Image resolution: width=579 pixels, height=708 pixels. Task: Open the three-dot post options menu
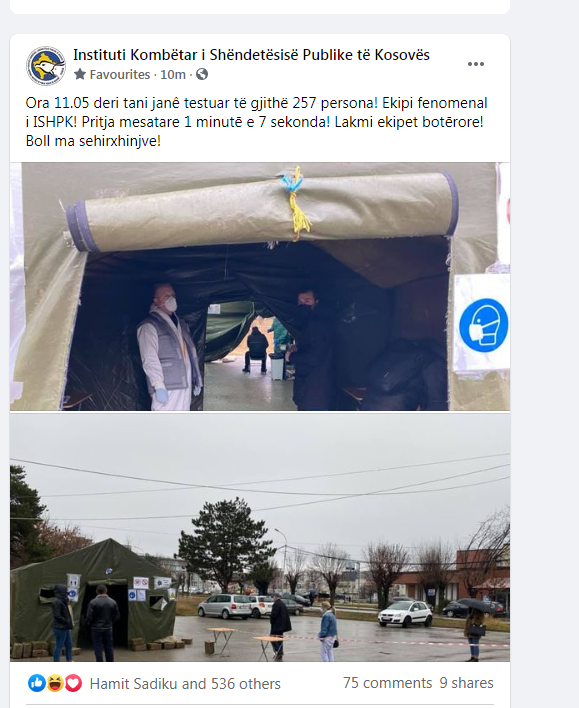(476, 64)
